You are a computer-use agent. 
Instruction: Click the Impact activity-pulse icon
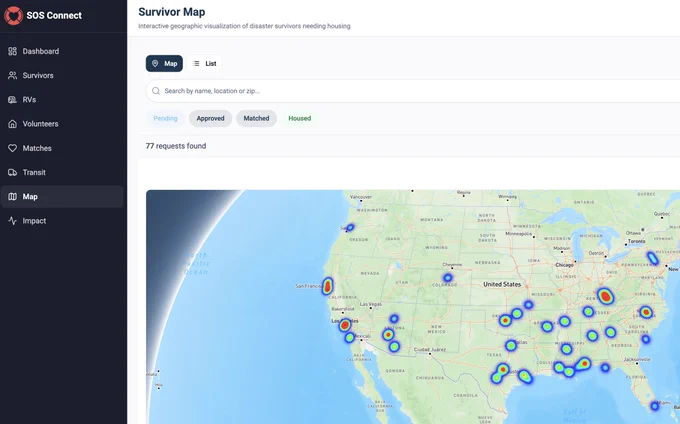click(x=13, y=221)
